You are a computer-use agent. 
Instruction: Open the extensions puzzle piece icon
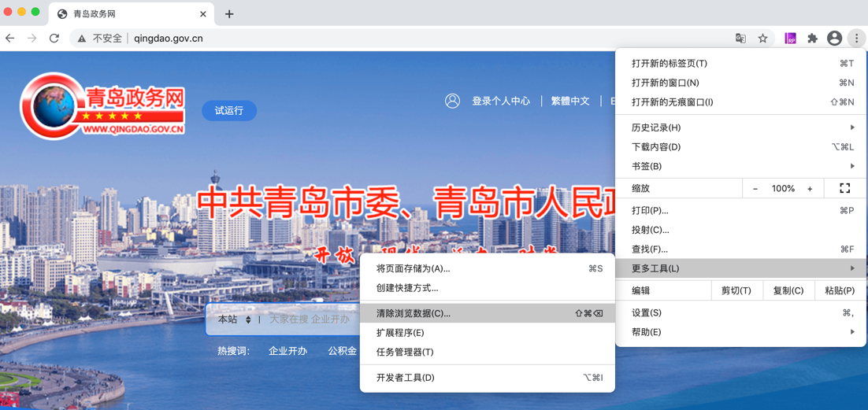812,38
